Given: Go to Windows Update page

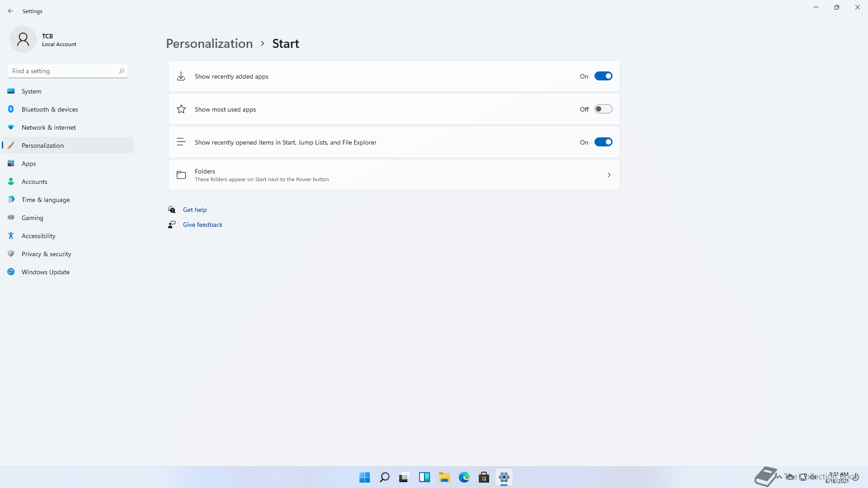Looking at the screenshot, I should (x=68, y=272).
